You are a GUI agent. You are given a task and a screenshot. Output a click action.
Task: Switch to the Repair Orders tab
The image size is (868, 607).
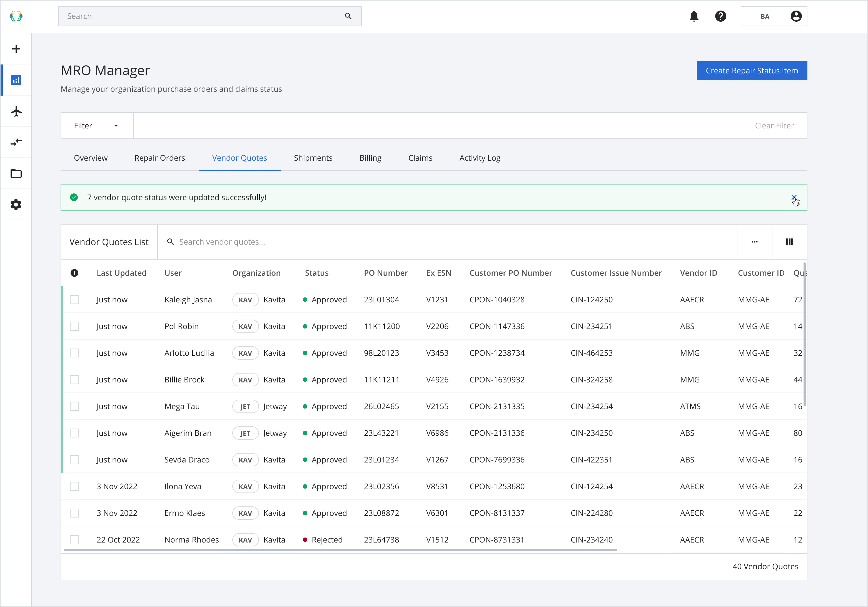(x=159, y=158)
